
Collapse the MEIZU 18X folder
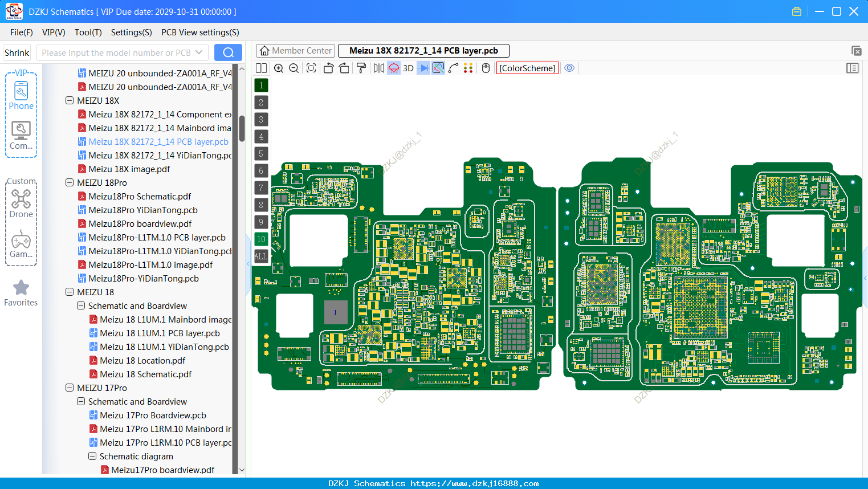point(70,100)
